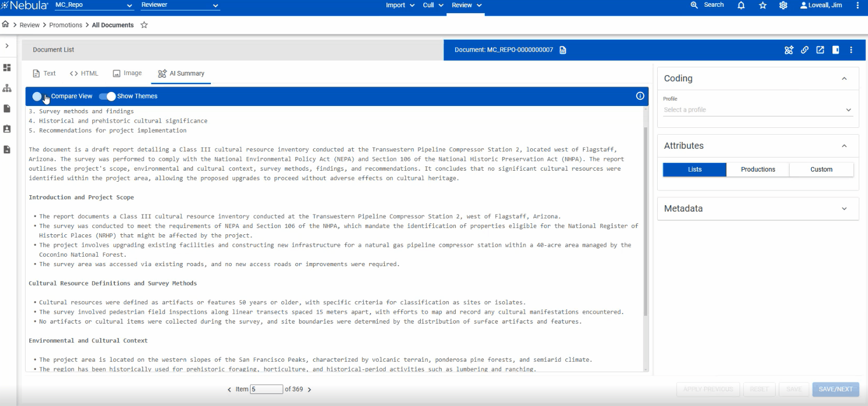868x406 pixels.
Task: Collapse the Attributes panel
Action: [x=844, y=146]
